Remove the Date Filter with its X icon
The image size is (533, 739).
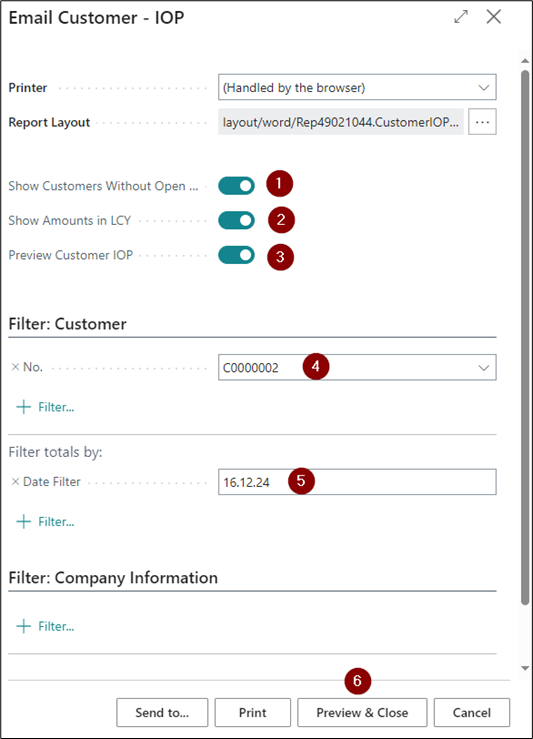click(x=15, y=481)
